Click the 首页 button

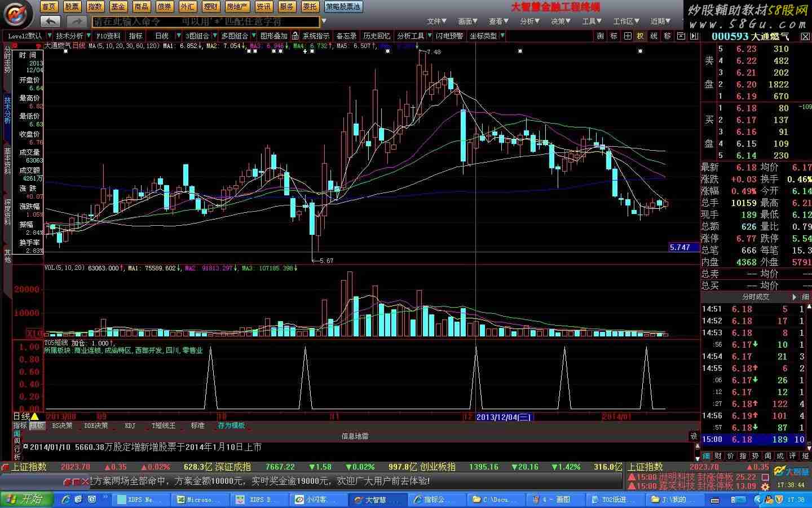click(49, 7)
